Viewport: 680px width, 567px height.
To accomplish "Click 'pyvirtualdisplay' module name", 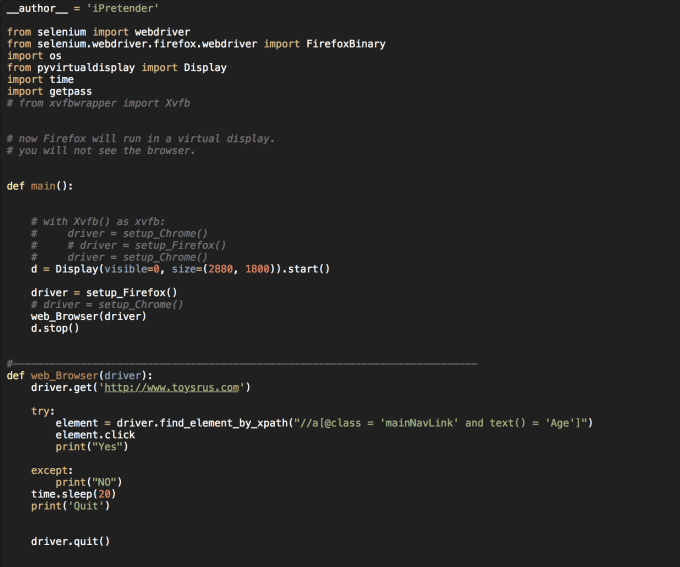I will tap(86, 68).
